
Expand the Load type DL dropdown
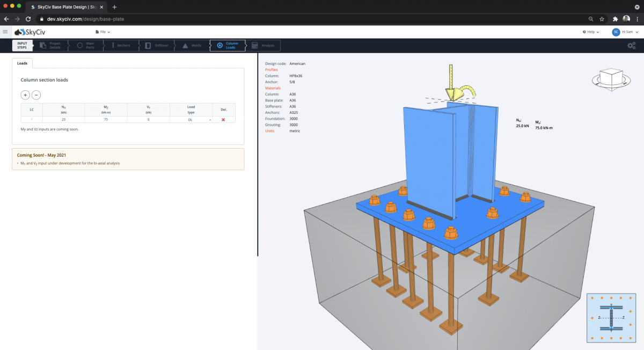pyautogui.click(x=191, y=120)
